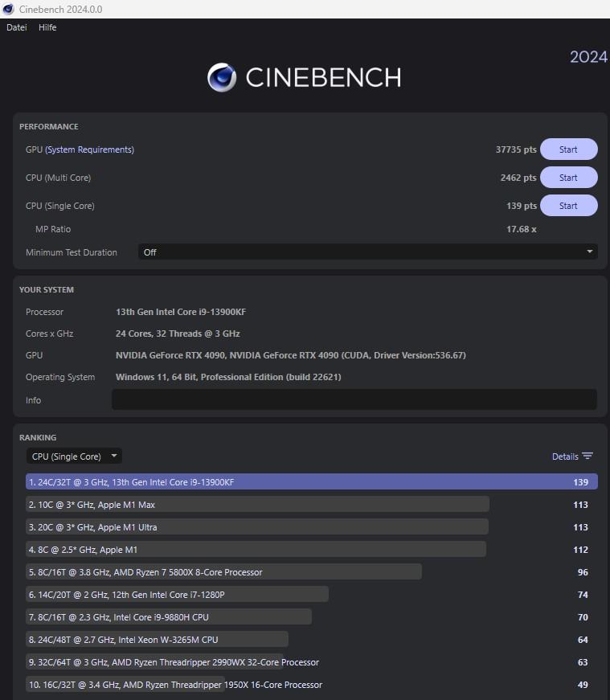The height and width of the screenshot is (700, 610).
Task: Open the Details filter icon
Action: click(x=587, y=456)
